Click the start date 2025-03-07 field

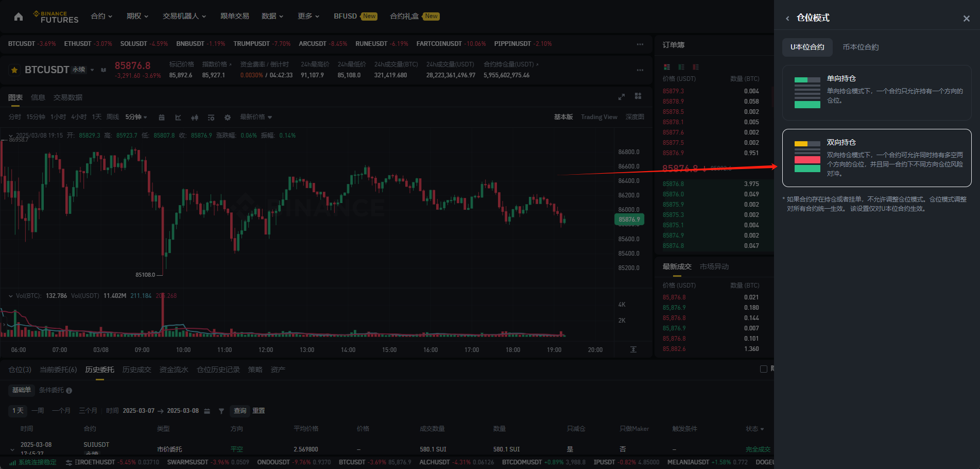click(x=139, y=411)
